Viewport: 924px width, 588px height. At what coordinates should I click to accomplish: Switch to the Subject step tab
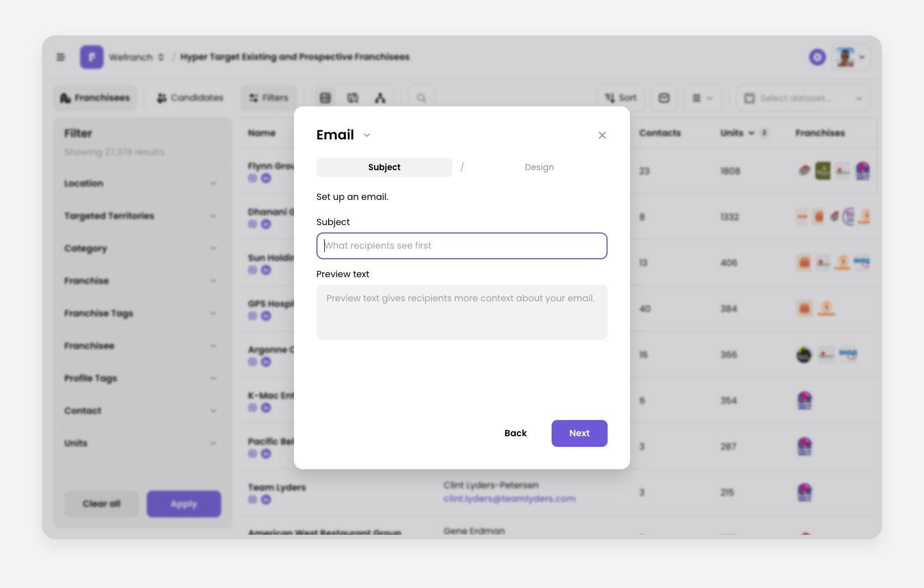point(384,167)
